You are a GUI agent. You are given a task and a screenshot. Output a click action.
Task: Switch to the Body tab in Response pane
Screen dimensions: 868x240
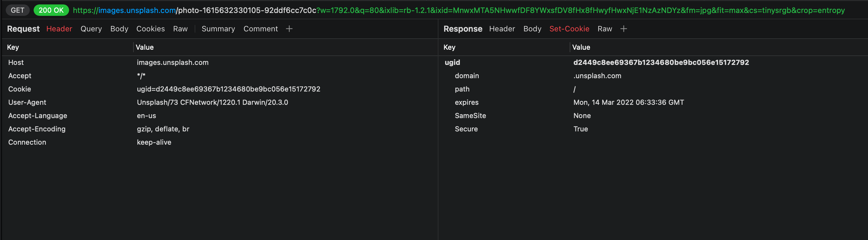coord(532,28)
